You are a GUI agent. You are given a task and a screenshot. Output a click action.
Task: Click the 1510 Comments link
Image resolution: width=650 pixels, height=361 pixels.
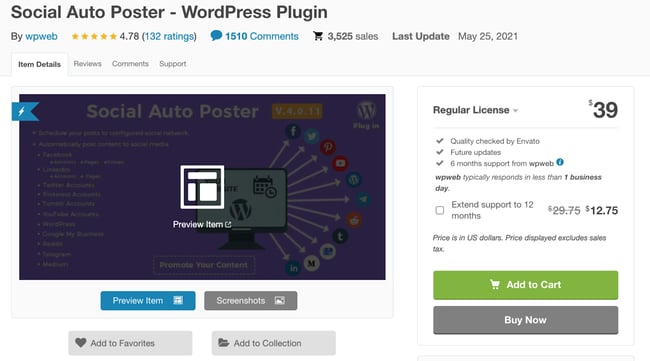262,36
